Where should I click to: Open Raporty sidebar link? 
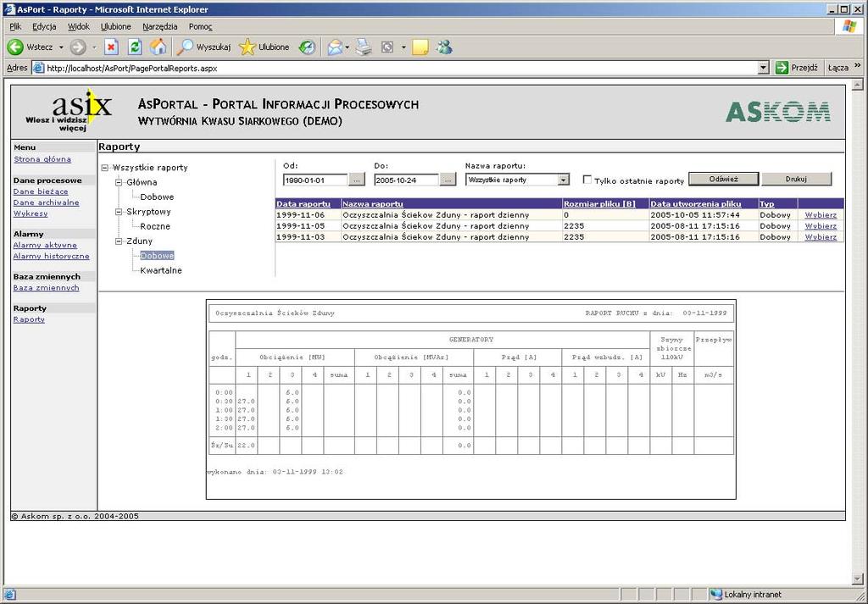[29, 319]
